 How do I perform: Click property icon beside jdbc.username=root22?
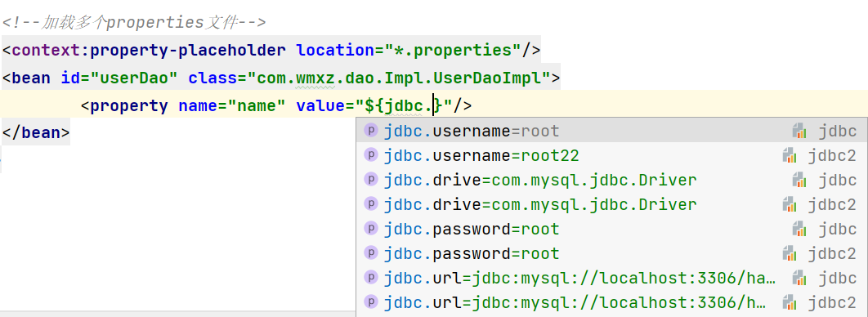tap(370, 155)
